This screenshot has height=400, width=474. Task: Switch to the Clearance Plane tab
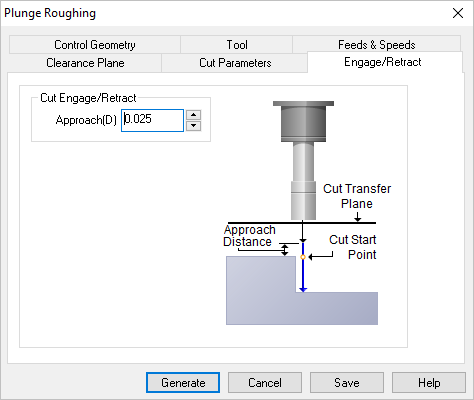(85, 63)
